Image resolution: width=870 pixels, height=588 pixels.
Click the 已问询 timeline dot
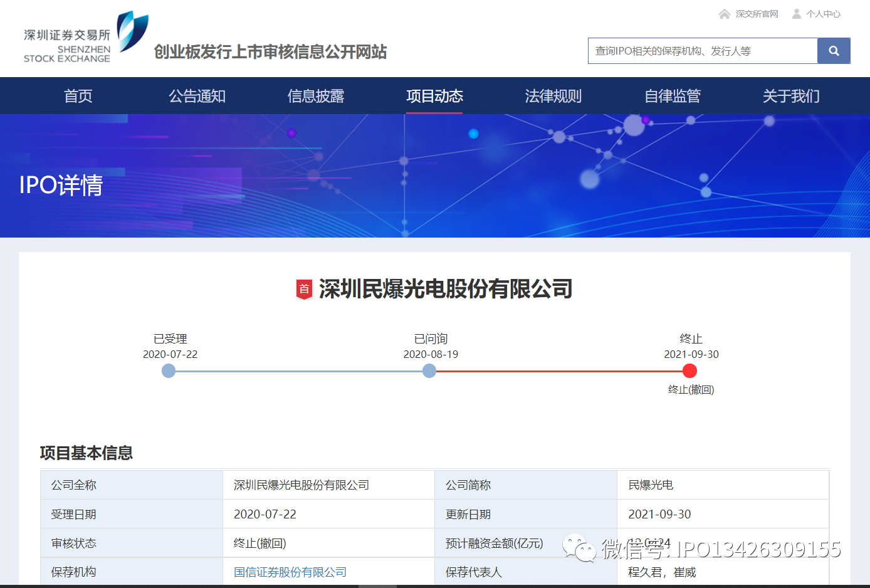tap(429, 371)
